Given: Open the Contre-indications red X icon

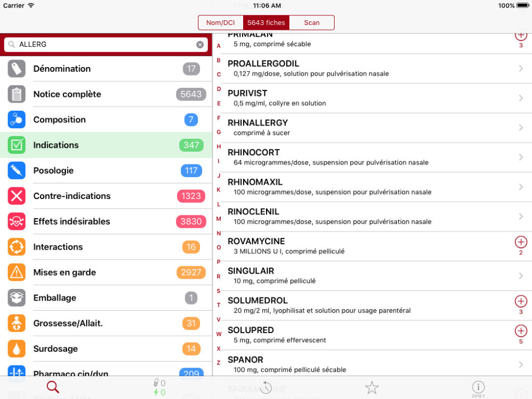Looking at the screenshot, I should [x=16, y=196].
